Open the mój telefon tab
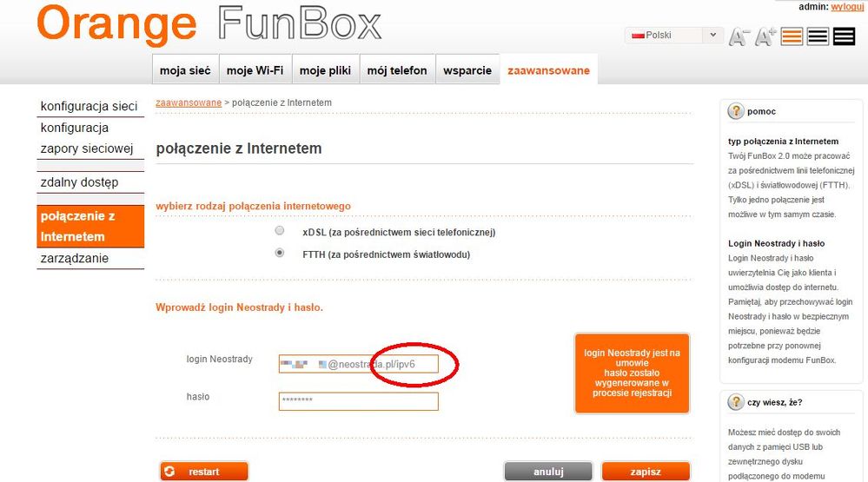868x482 pixels. [x=397, y=69]
